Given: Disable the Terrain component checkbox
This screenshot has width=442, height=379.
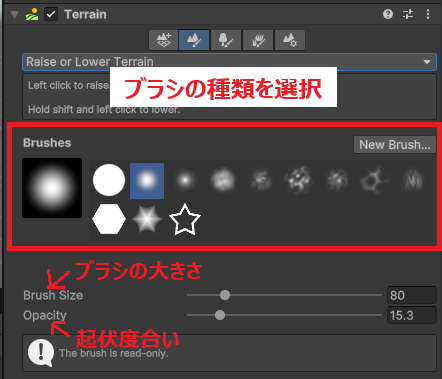Looking at the screenshot, I should tap(51, 14).
